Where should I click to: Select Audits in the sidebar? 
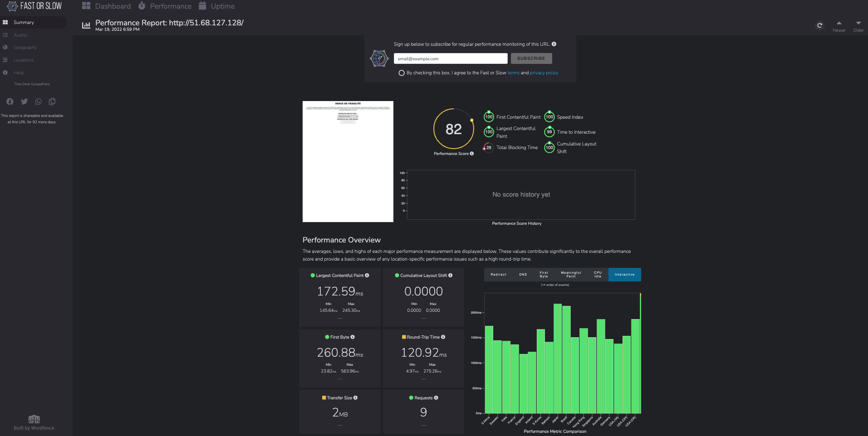pyautogui.click(x=20, y=35)
